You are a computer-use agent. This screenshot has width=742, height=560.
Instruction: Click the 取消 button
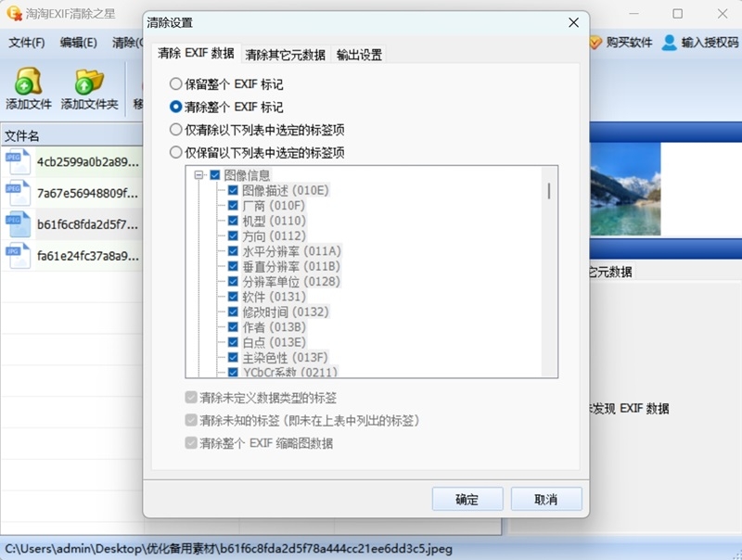point(546,499)
